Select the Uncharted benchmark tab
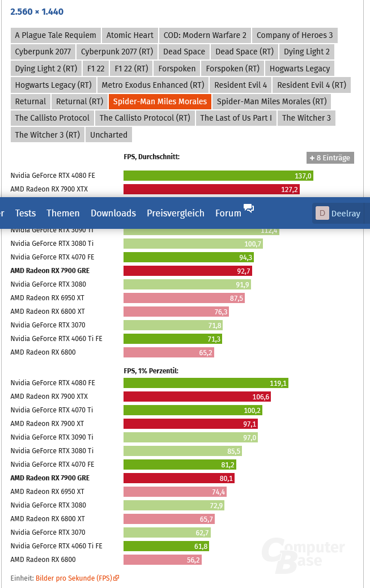The width and height of the screenshot is (370, 588). (x=109, y=135)
